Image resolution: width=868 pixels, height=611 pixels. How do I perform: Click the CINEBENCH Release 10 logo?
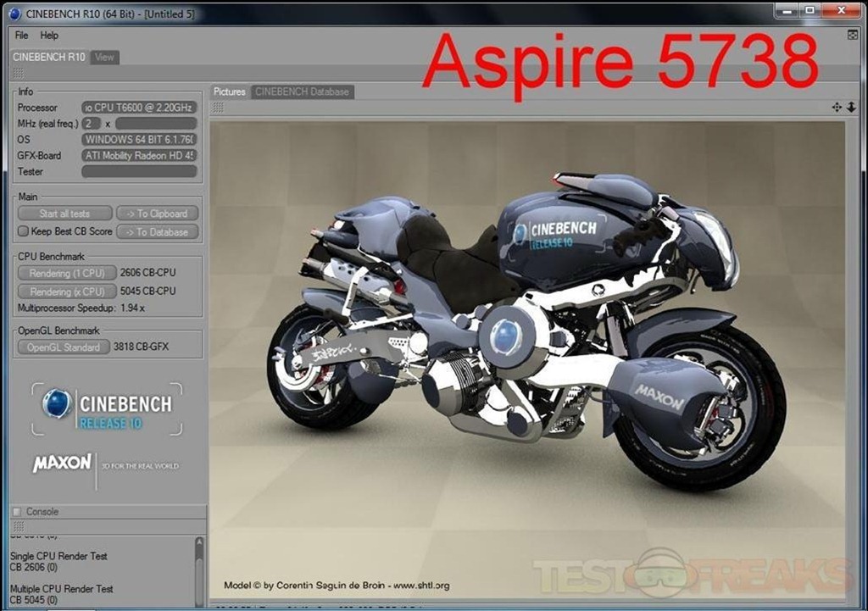[x=107, y=409]
